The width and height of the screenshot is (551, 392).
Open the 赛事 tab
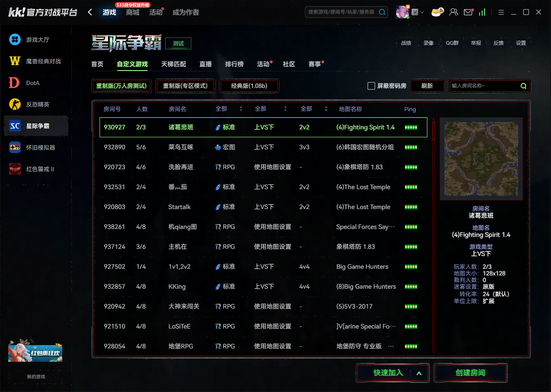(315, 64)
